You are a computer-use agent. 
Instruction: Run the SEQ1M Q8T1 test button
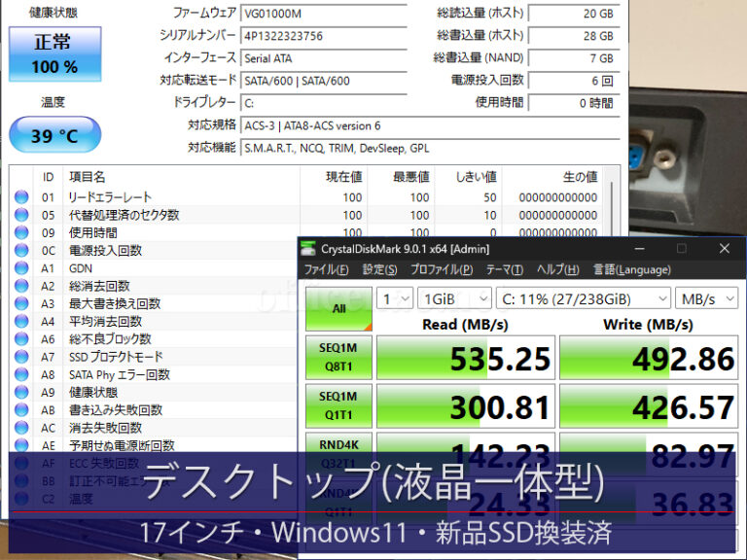point(338,358)
